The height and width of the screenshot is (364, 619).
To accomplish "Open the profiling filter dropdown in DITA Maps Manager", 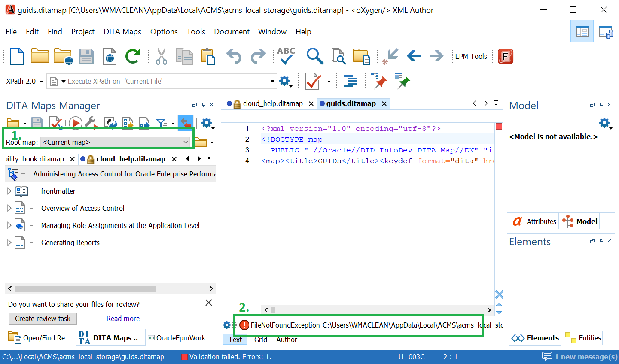I will pos(173,124).
